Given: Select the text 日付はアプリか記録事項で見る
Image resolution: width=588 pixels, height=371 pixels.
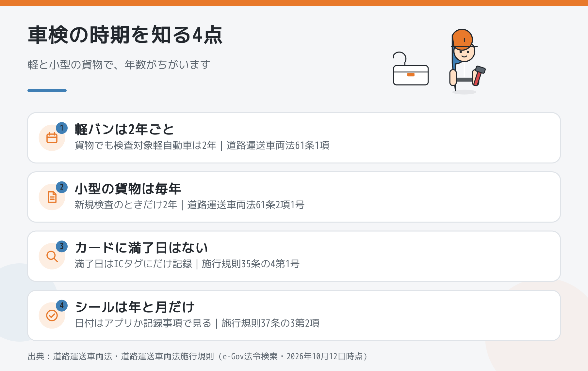Looking at the screenshot, I should [143, 323].
